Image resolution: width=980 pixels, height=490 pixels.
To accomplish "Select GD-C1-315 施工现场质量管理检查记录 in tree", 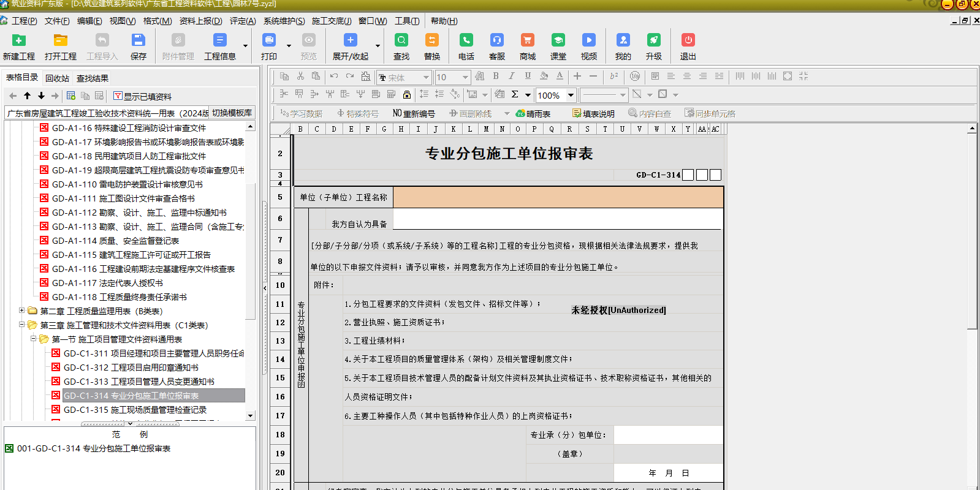I will tap(135, 410).
